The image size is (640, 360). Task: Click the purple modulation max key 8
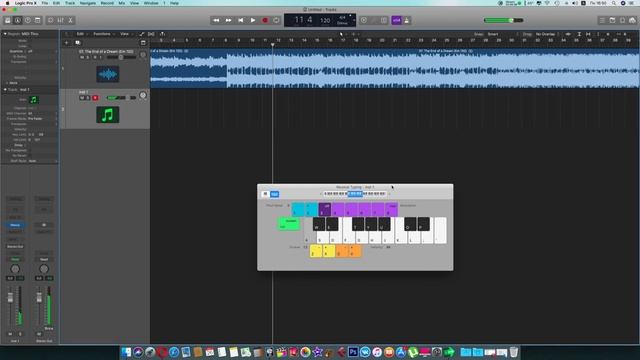tap(391, 209)
